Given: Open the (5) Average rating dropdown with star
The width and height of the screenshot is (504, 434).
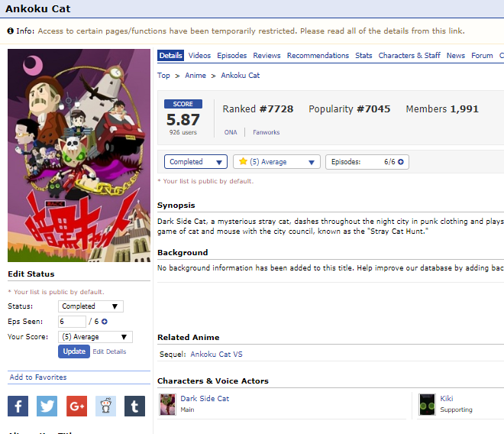Looking at the screenshot, I should 276,161.
